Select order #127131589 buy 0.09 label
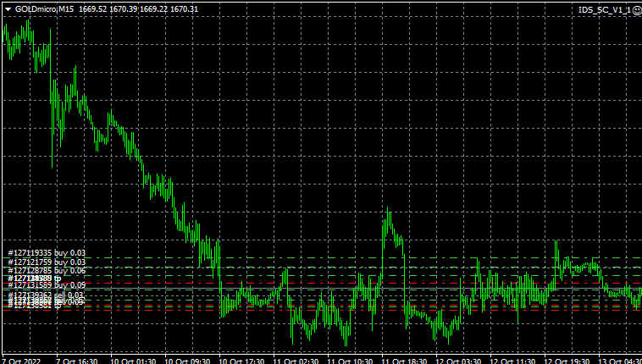 (47, 286)
